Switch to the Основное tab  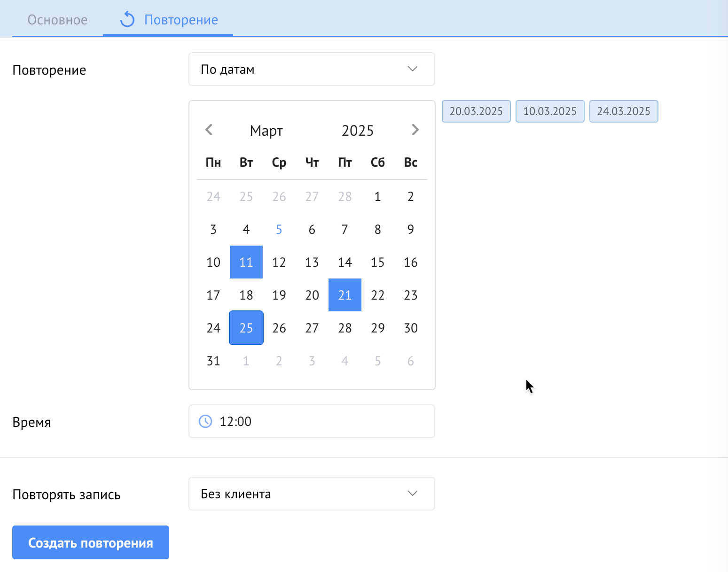(x=57, y=20)
